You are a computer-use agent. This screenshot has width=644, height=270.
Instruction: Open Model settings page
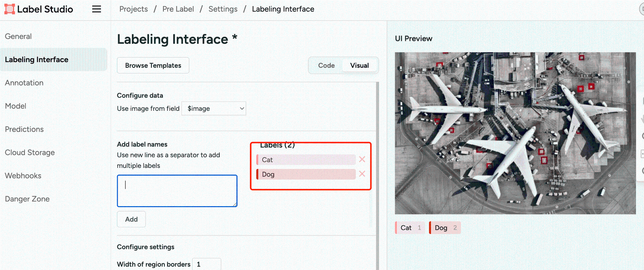(x=16, y=106)
